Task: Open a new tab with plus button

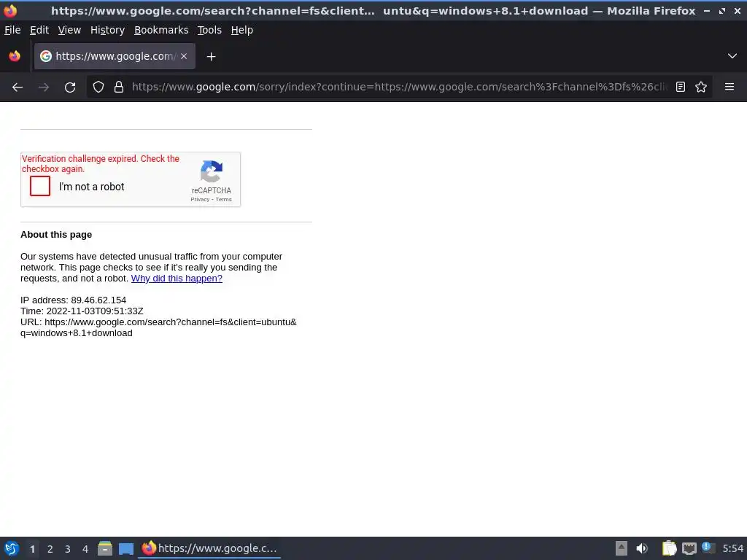Action: pyautogui.click(x=211, y=57)
